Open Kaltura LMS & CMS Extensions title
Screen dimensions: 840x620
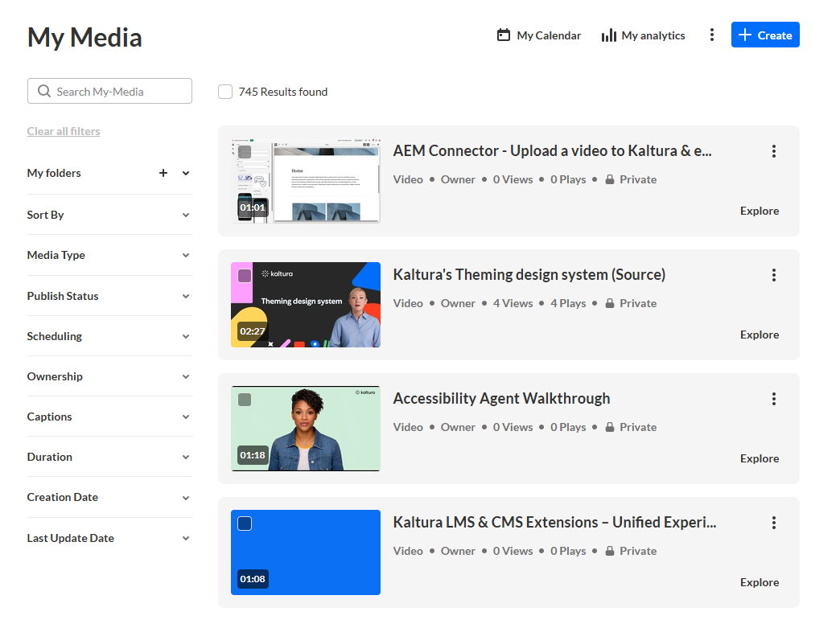click(554, 522)
